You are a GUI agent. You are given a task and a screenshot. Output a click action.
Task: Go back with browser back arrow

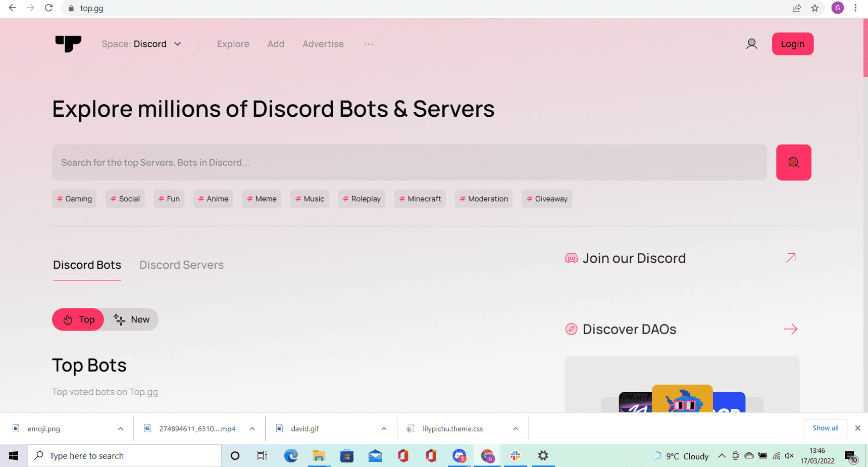pos(12,8)
